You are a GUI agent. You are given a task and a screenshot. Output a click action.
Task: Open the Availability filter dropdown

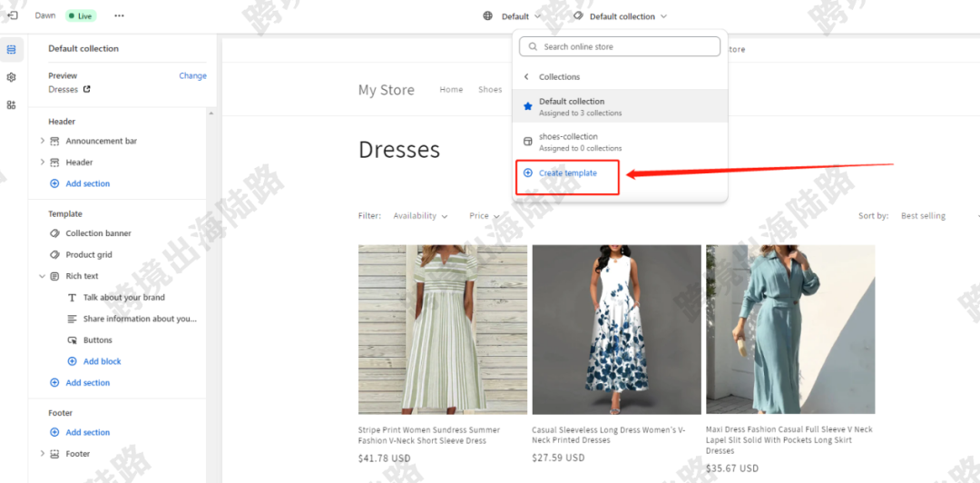click(x=421, y=216)
